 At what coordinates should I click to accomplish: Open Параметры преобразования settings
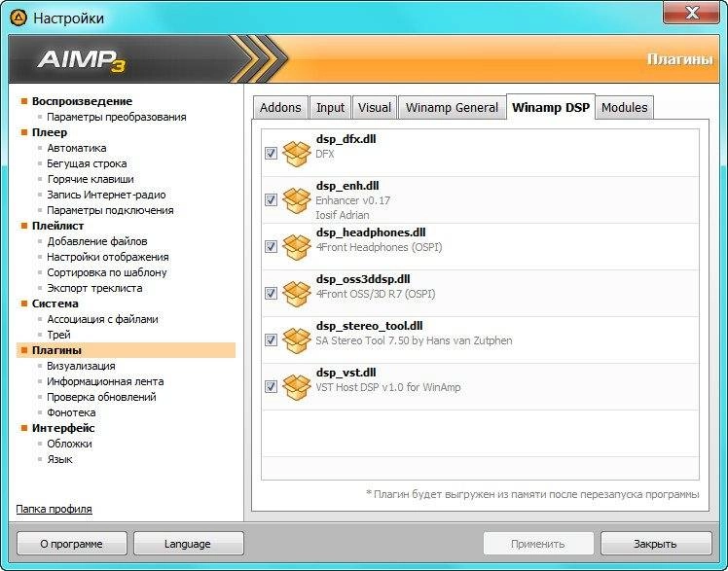click(117, 117)
